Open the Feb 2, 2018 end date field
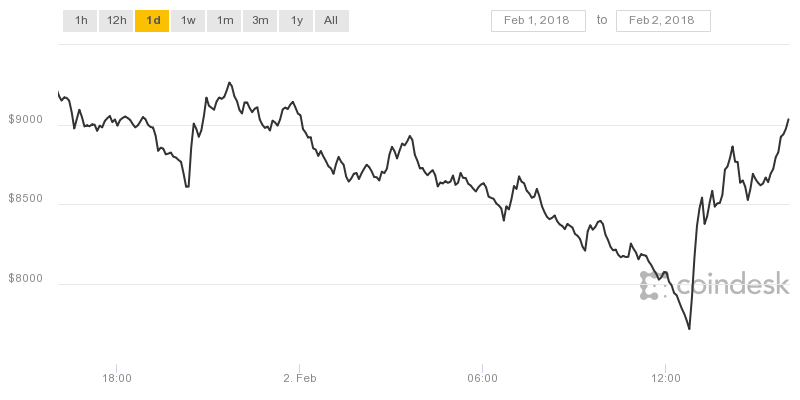Image resolution: width=800 pixels, height=400 pixels. (663, 21)
